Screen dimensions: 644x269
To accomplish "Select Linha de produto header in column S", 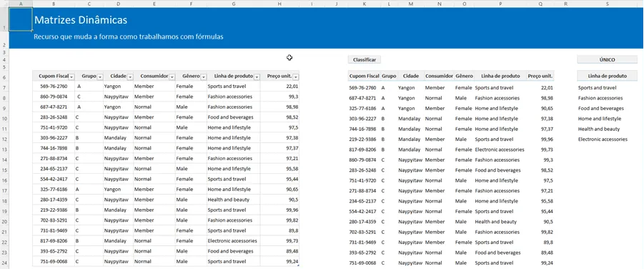I will pyautogui.click(x=607, y=76).
